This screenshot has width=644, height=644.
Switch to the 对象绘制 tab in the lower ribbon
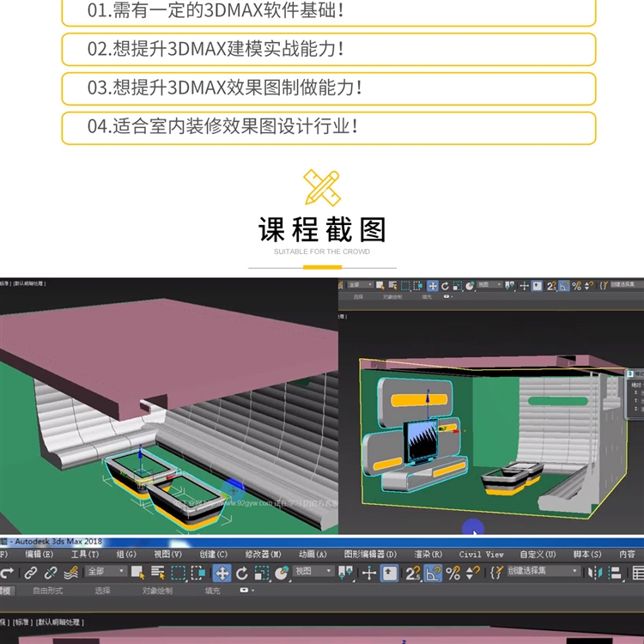[157, 590]
